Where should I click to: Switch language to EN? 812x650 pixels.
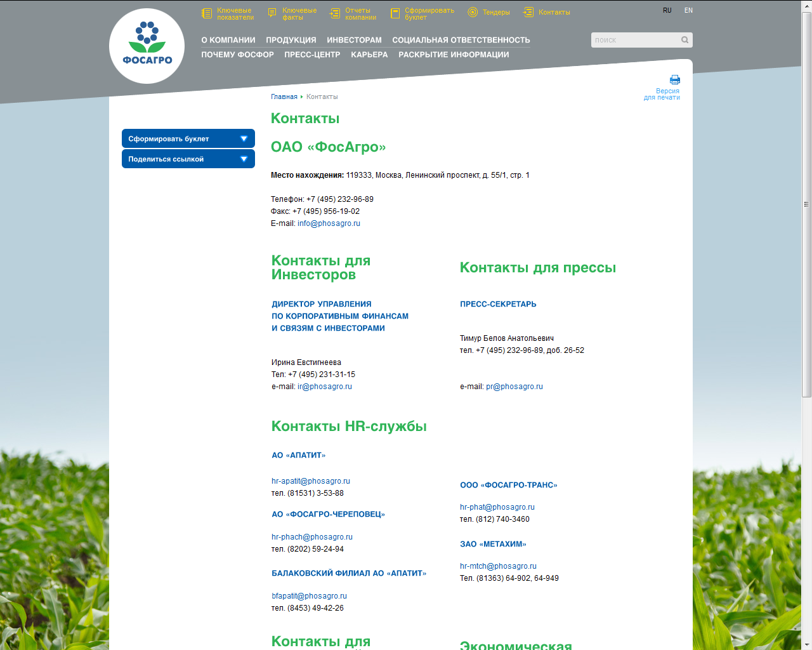(688, 11)
